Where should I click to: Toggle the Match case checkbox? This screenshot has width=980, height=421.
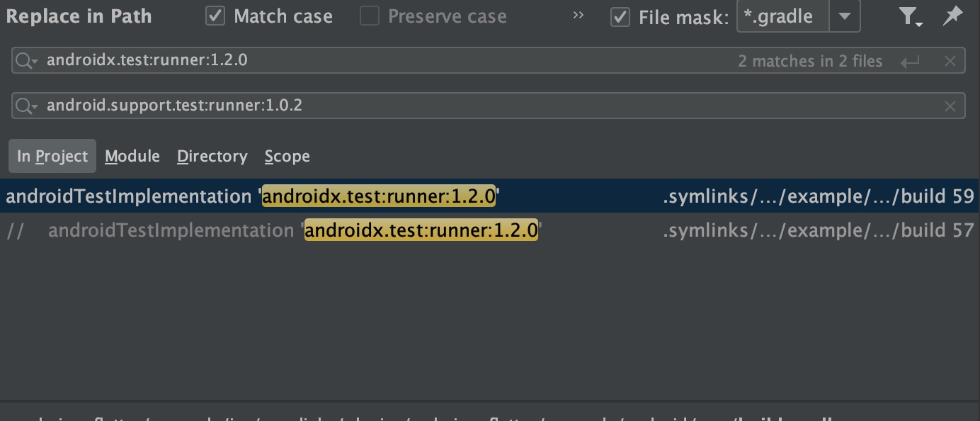point(215,16)
